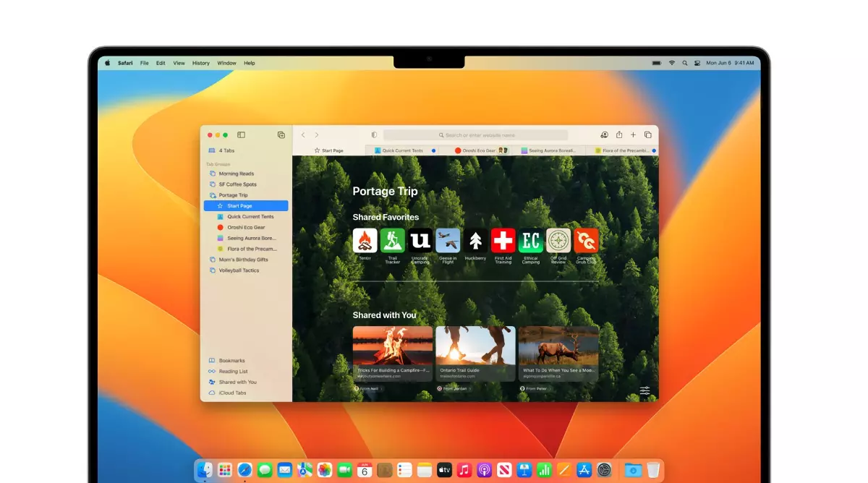This screenshot has width=868, height=483.
Task: Open the collaboration people icon in toolbar
Action: tap(604, 135)
